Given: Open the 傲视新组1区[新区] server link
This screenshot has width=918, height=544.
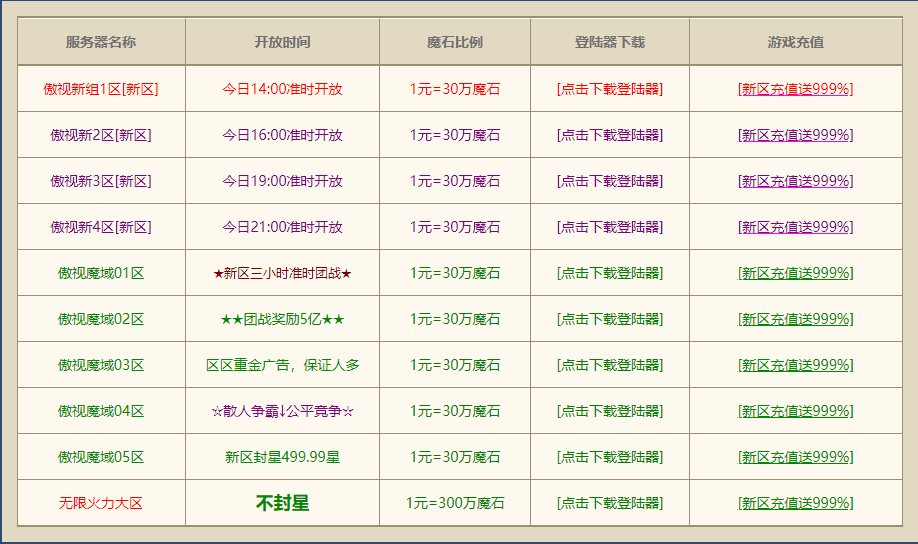Looking at the screenshot, I should pyautogui.click(x=101, y=89).
